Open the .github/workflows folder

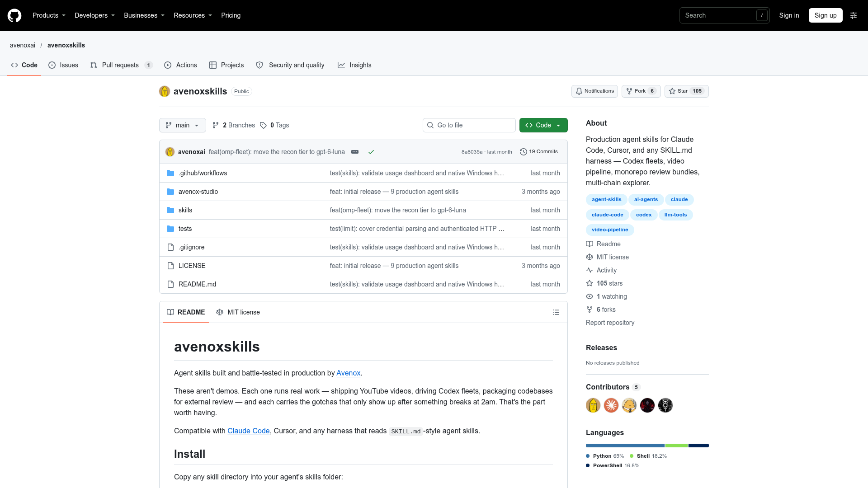(203, 173)
